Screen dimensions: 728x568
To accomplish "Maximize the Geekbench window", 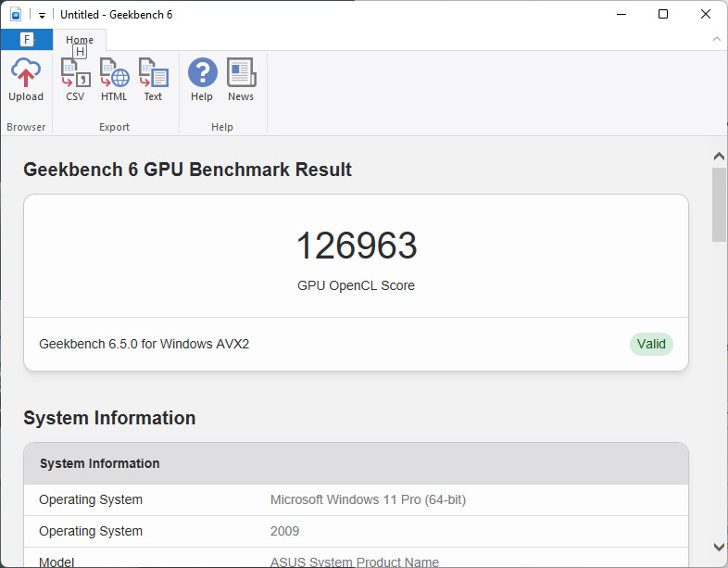I will click(663, 15).
